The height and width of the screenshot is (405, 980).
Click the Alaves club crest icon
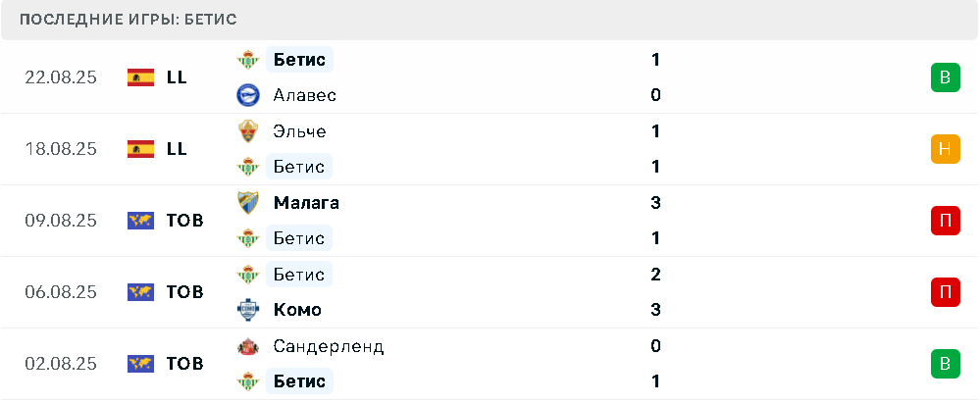248,95
